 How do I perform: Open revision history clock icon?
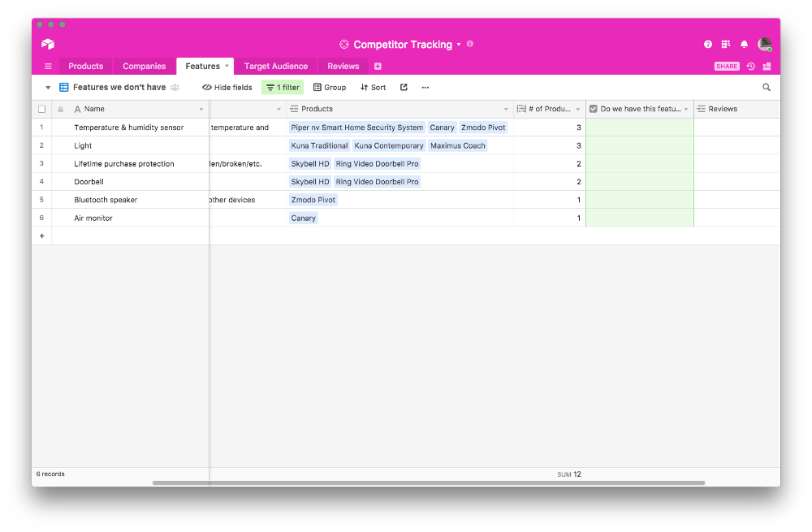[751, 67]
